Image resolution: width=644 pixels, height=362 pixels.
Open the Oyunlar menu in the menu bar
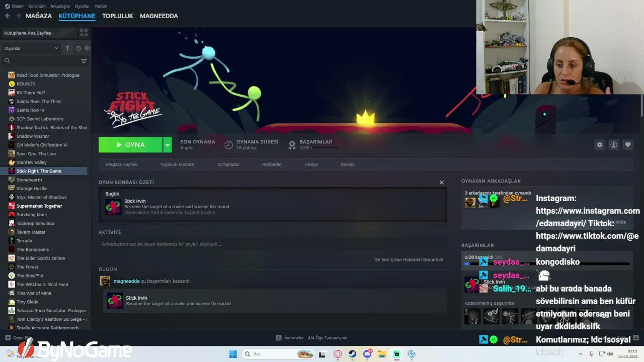[x=82, y=6]
